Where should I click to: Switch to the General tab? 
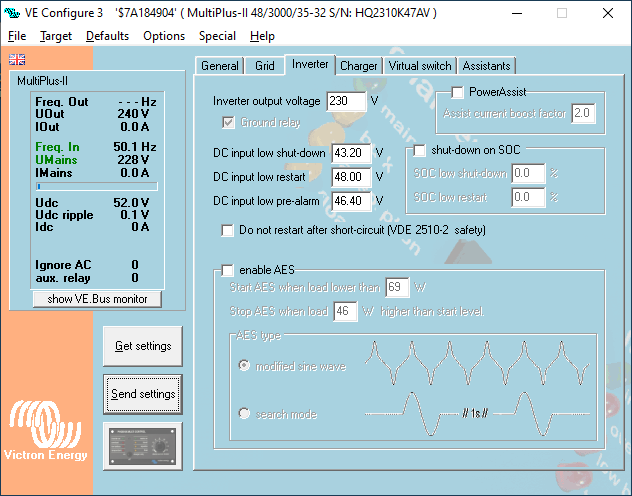(x=220, y=66)
